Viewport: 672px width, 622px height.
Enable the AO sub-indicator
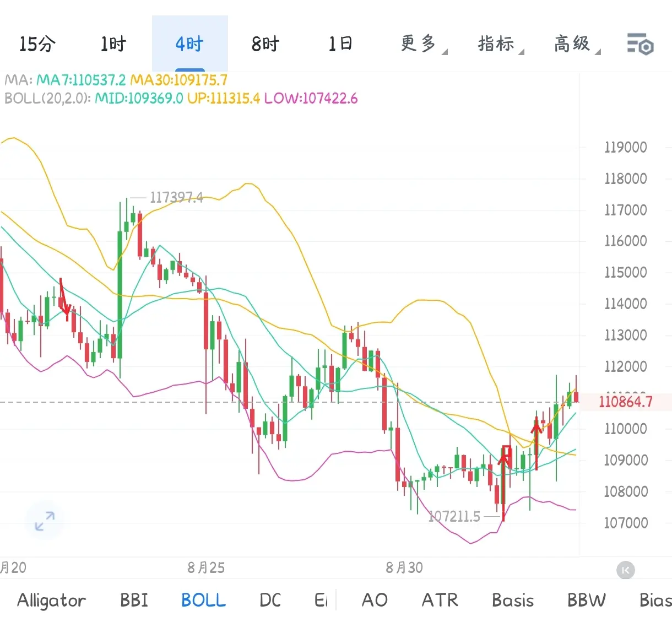[x=375, y=600]
